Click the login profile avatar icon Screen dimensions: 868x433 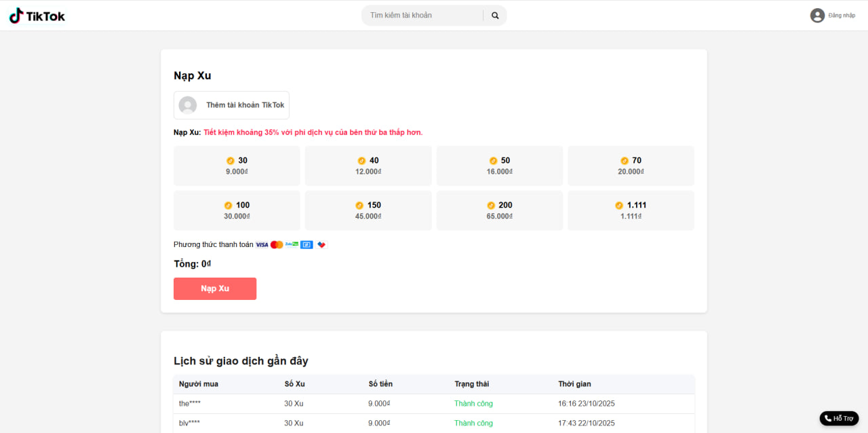pyautogui.click(x=817, y=16)
